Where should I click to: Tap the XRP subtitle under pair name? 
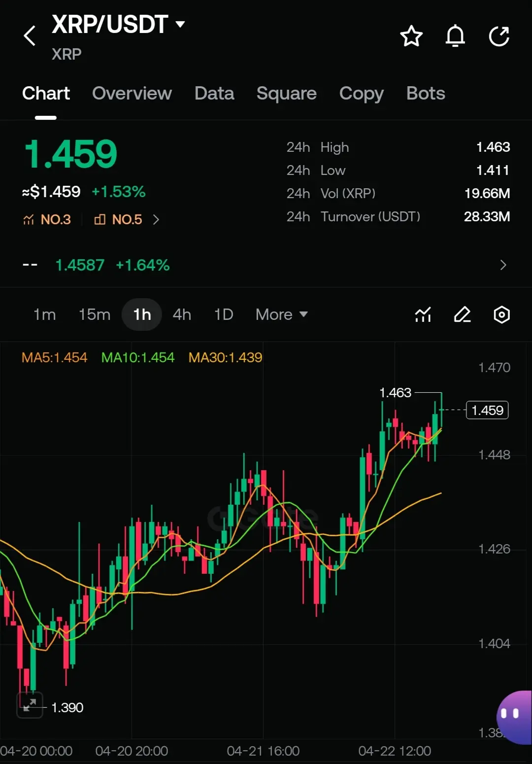pyautogui.click(x=66, y=54)
